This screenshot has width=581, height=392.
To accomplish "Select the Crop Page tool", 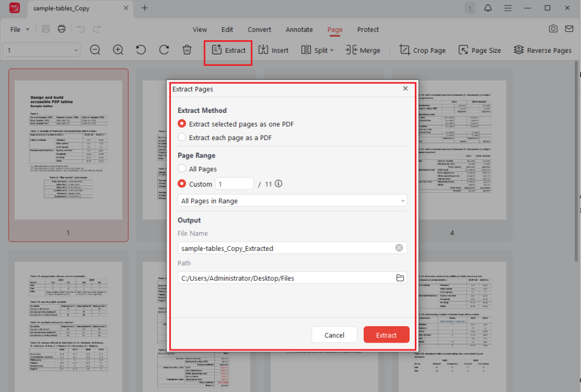I will point(422,50).
